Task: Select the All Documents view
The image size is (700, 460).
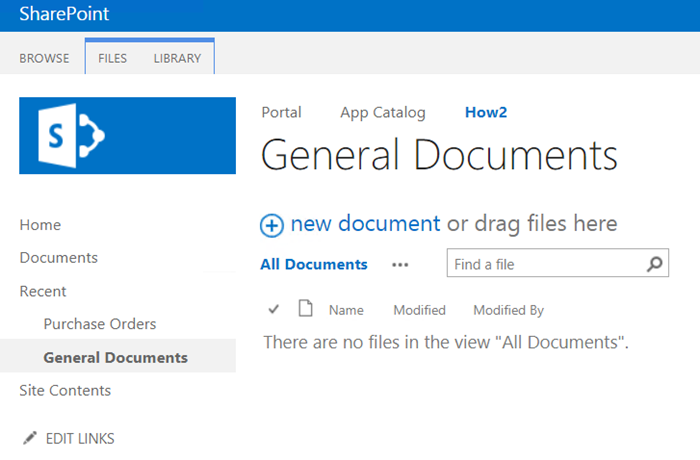Action: pos(314,265)
